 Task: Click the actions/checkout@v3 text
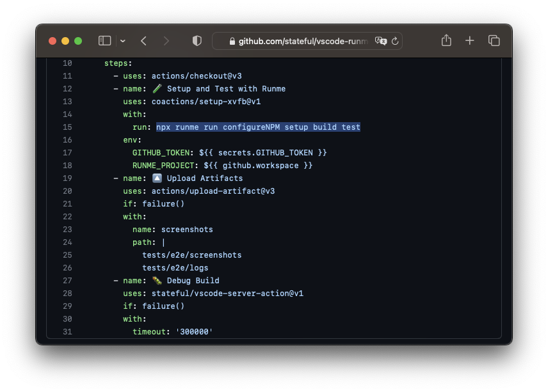[x=197, y=76]
